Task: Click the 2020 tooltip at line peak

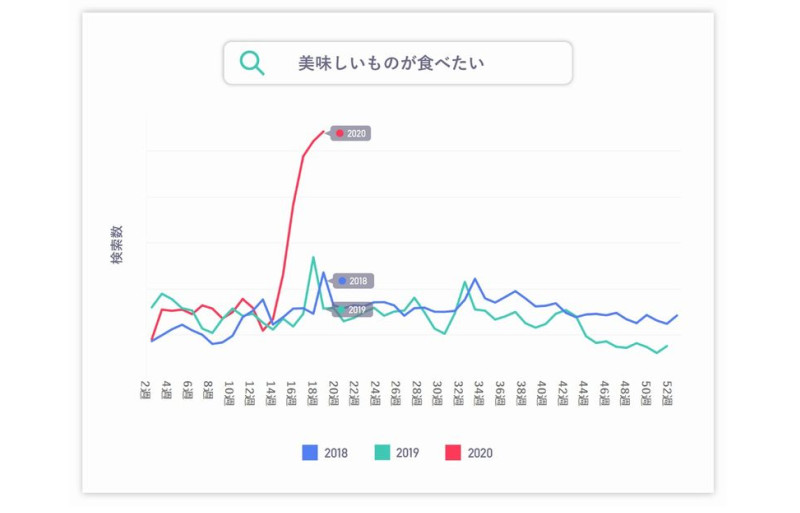Action: click(x=352, y=133)
